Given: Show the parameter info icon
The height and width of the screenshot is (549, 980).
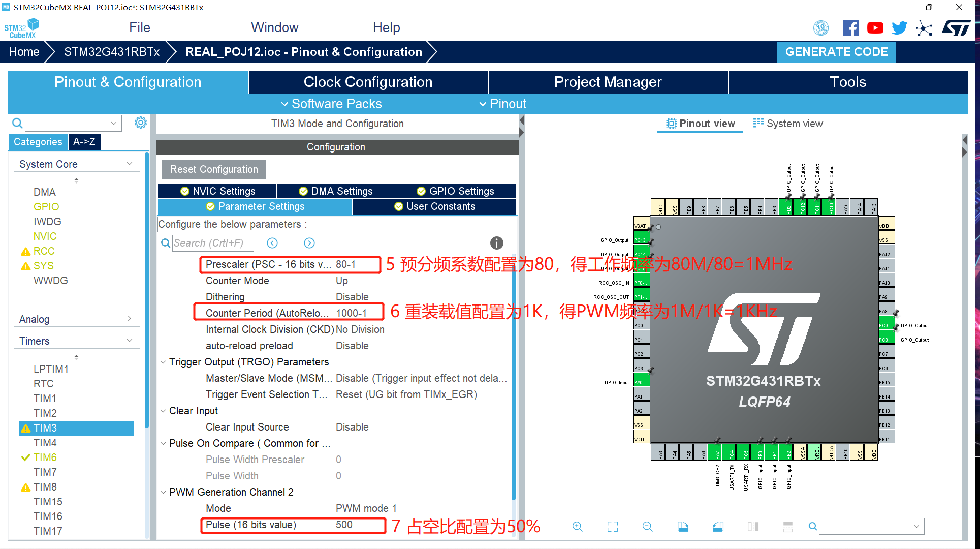Looking at the screenshot, I should [x=496, y=243].
